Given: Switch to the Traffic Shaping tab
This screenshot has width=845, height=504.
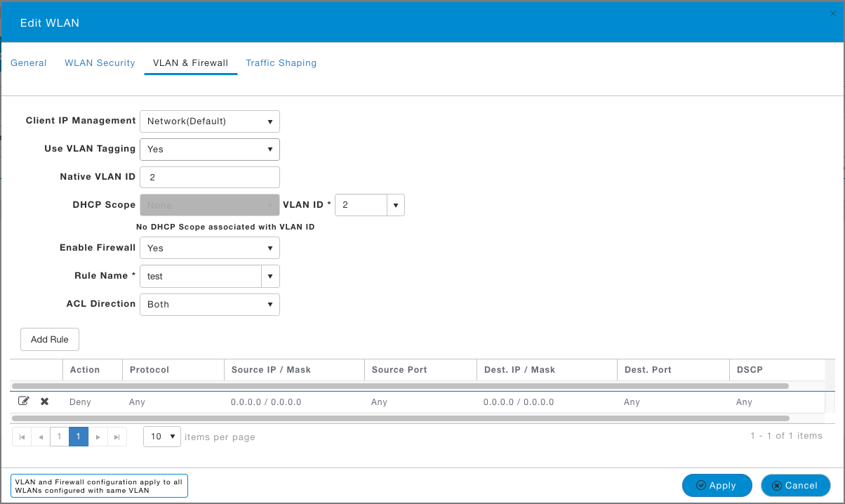Looking at the screenshot, I should pyautogui.click(x=281, y=62).
